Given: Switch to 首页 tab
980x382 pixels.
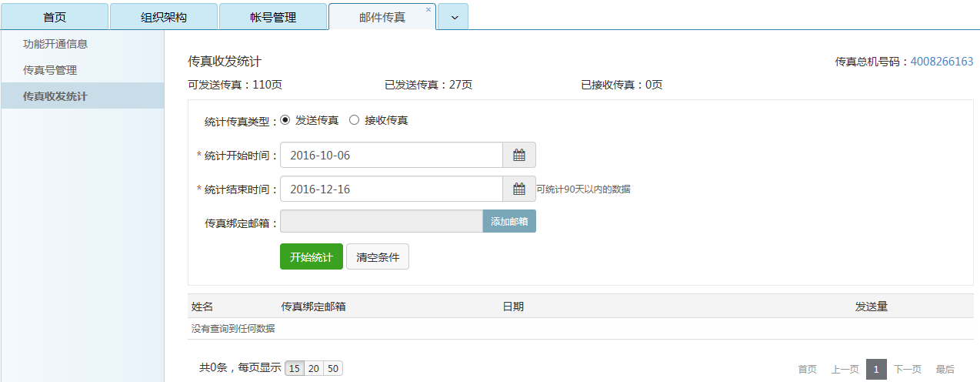Looking at the screenshot, I should [55, 18].
